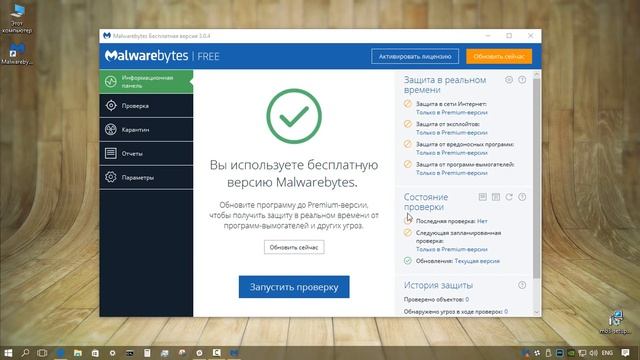This screenshot has height=360, width=640.
Task: Open help icon in Состояние проверки header
Action: [x=522, y=197]
